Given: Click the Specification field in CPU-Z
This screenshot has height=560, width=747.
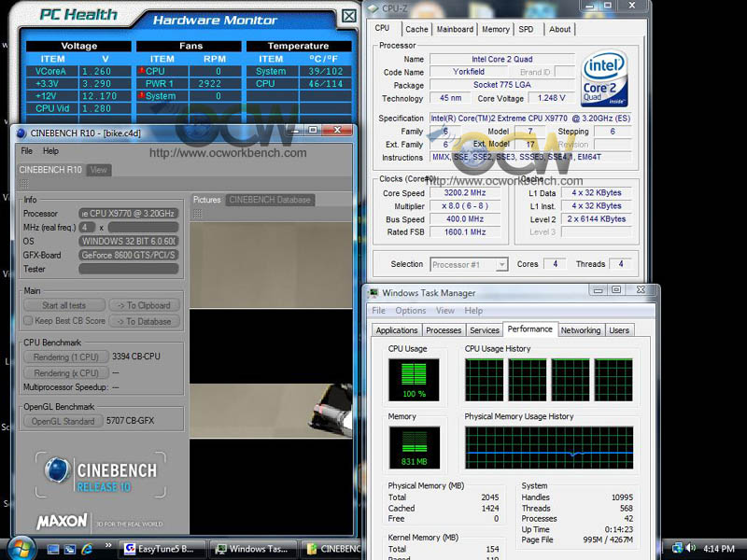Looking at the screenshot, I should (x=530, y=119).
